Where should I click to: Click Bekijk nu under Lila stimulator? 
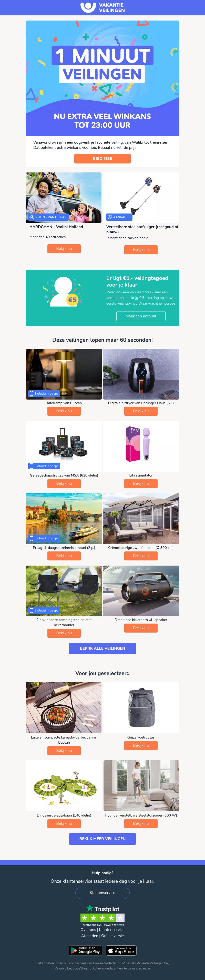[141, 483]
